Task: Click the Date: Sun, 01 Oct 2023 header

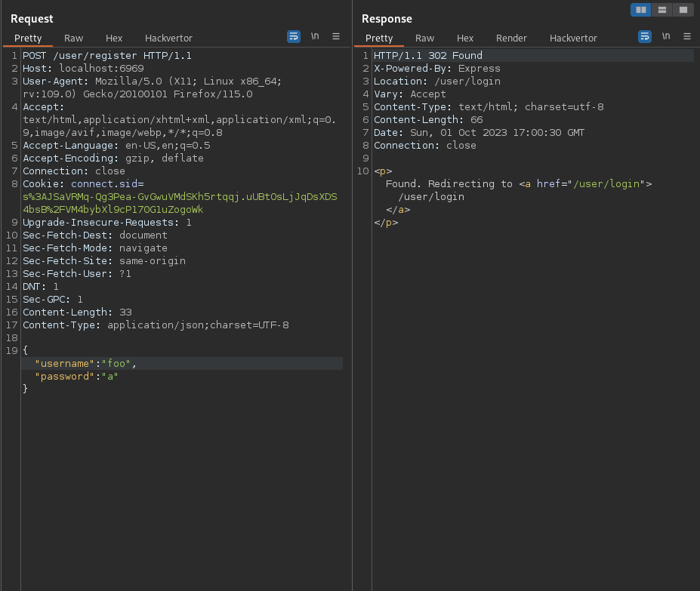Action: click(x=479, y=133)
